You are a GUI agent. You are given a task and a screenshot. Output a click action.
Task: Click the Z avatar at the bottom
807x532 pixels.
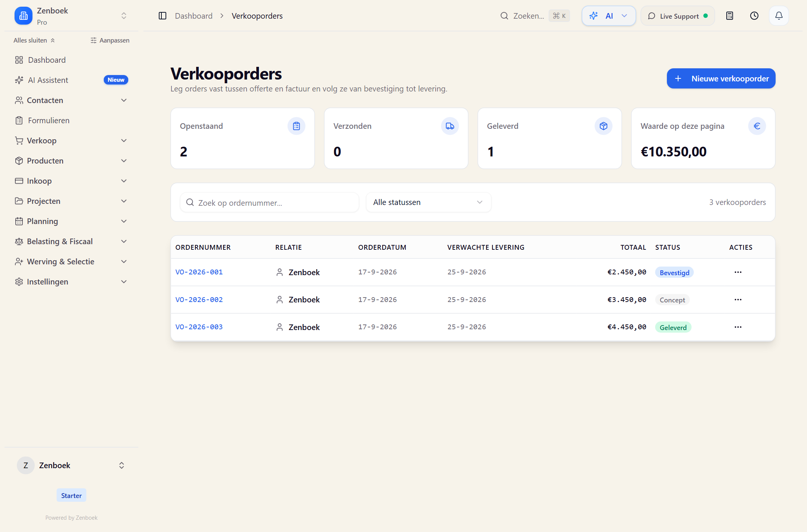coord(26,465)
